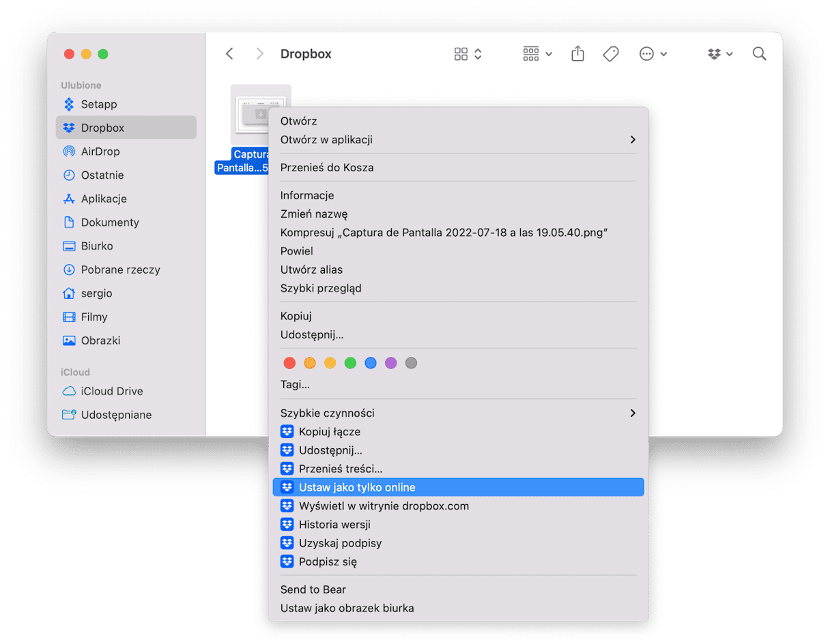Click the Tags icon in toolbar
The height and width of the screenshot is (644, 830).
(x=611, y=54)
